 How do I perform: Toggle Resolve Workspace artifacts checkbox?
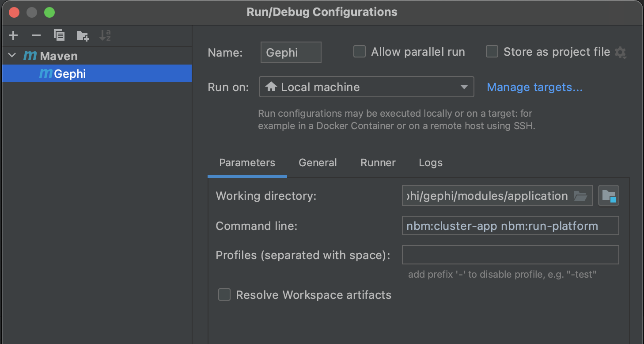point(224,294)
